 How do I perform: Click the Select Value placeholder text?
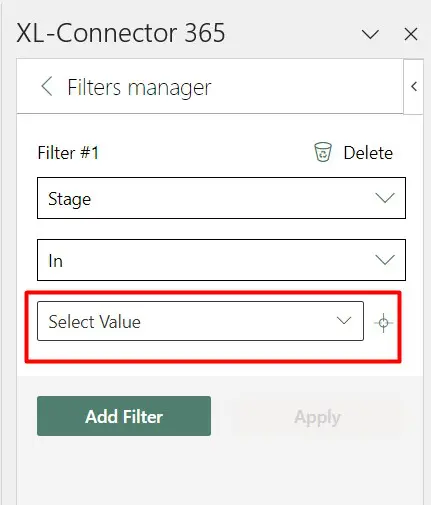pos(95,322)
